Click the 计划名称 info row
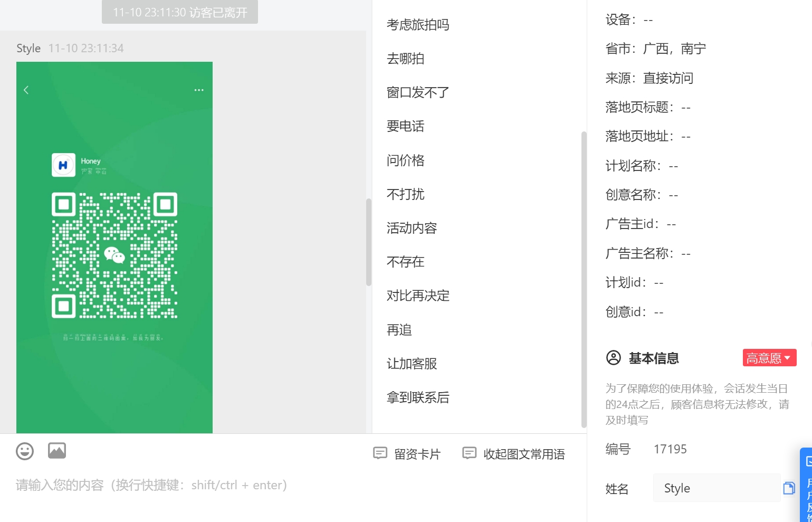This screenshot has width=812, height=522. coord(642,166)
